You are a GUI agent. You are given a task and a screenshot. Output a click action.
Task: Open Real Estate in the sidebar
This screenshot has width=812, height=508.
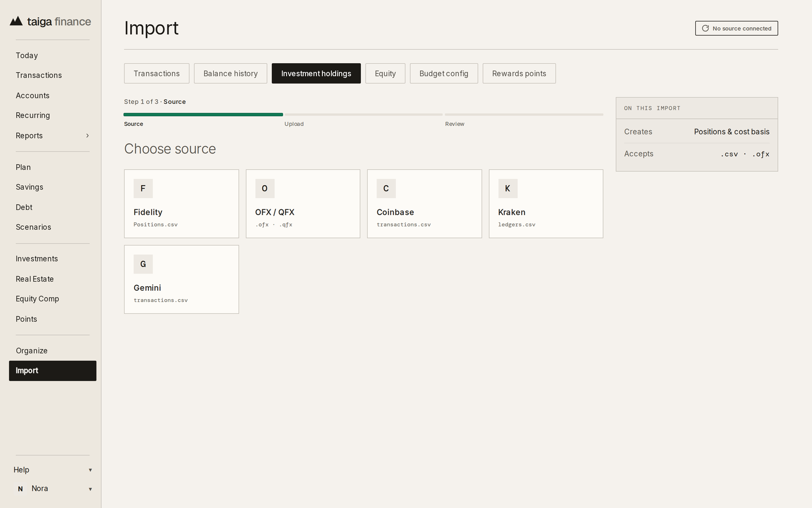tap(52, 279)
